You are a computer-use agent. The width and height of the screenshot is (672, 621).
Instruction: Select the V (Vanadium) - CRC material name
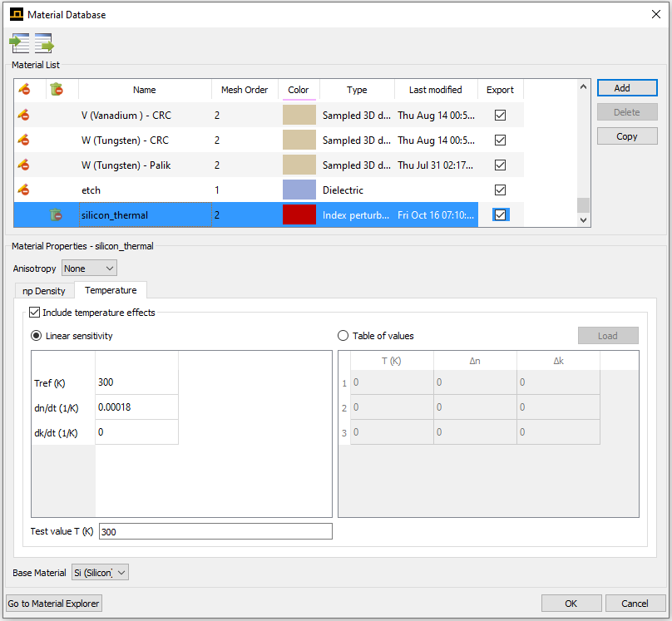point(126,116)
